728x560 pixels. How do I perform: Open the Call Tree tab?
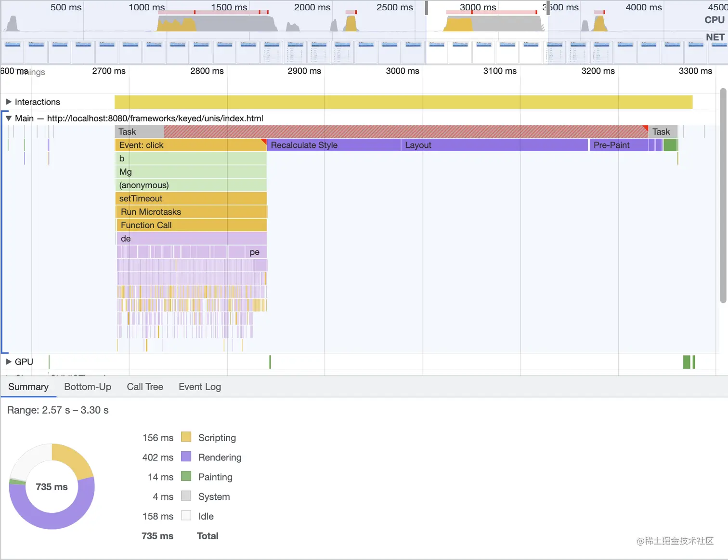[x=145, y=387]
